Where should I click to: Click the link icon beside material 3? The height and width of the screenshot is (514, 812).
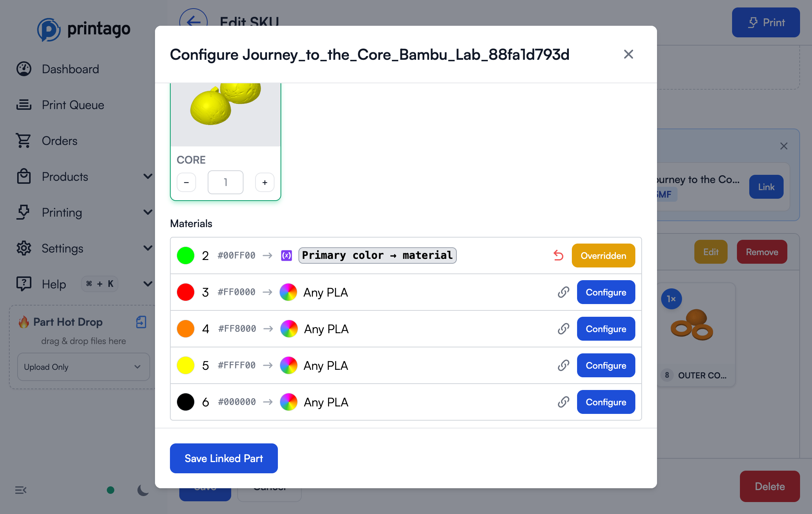point(563,292)
